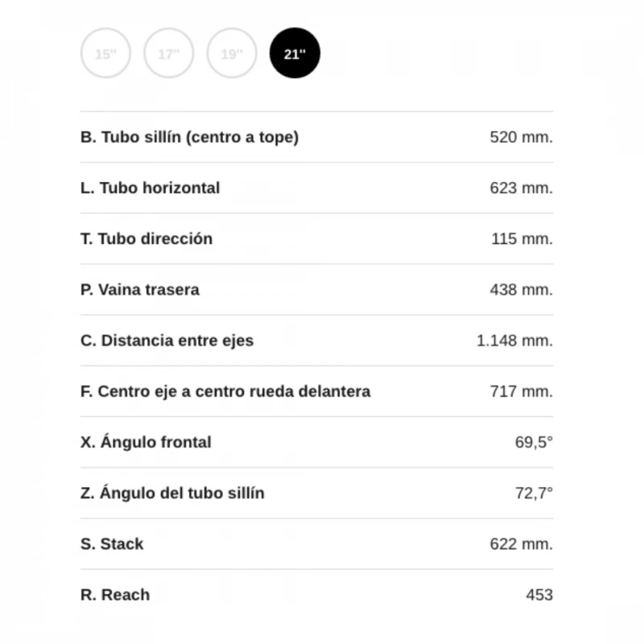Select the 15" frame size option

[105, 54]
